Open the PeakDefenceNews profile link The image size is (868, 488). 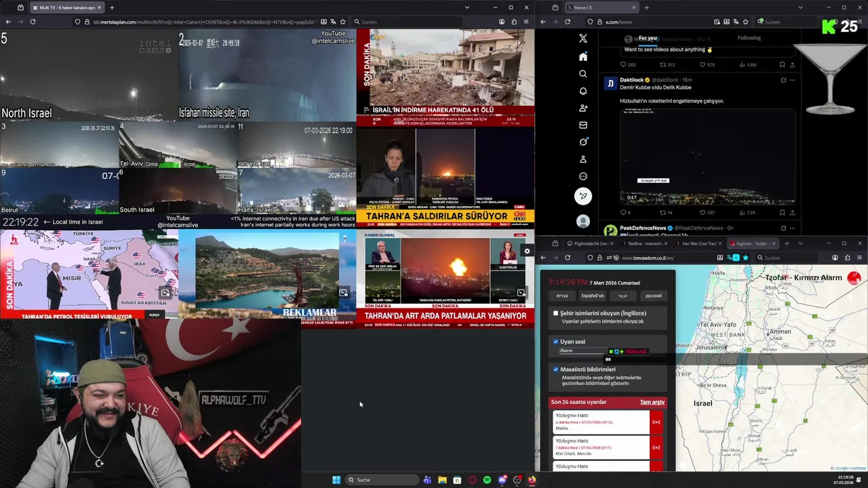[643, 228]
